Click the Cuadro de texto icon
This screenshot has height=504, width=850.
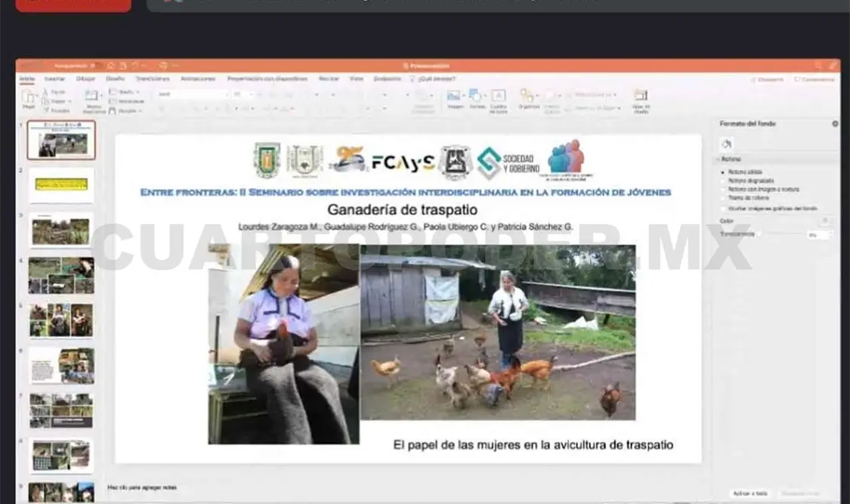tap(498, 97)
